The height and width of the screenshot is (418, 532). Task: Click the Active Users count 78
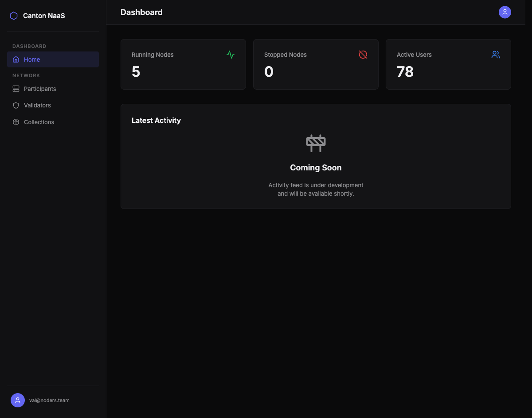(405, 71)
